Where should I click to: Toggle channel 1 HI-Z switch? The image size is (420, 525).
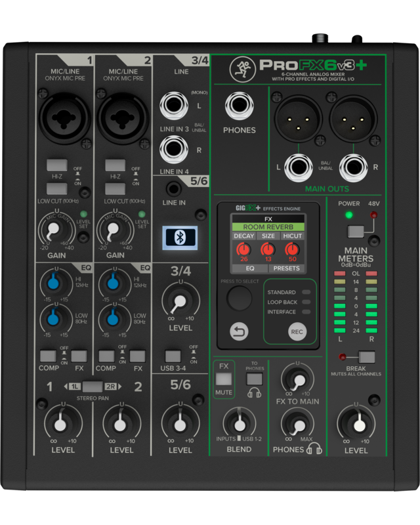[x=57, y=165]
